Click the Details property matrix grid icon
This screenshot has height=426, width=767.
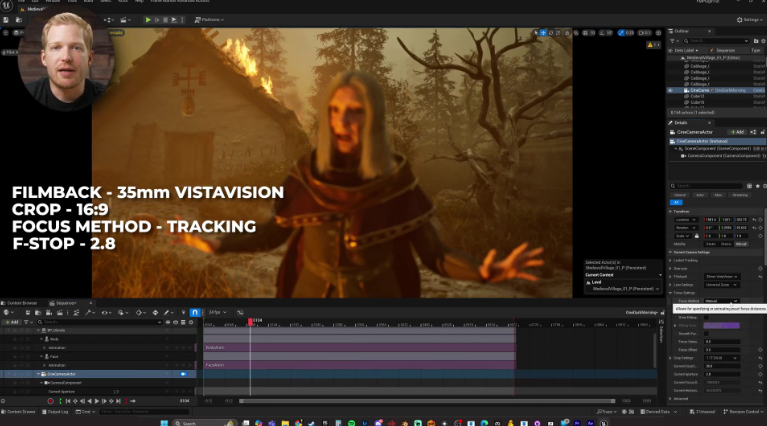click(749, 186)
